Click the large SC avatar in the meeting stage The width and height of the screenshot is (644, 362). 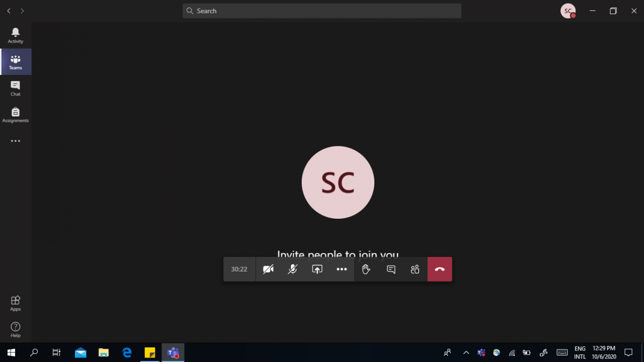click(338, 183)
